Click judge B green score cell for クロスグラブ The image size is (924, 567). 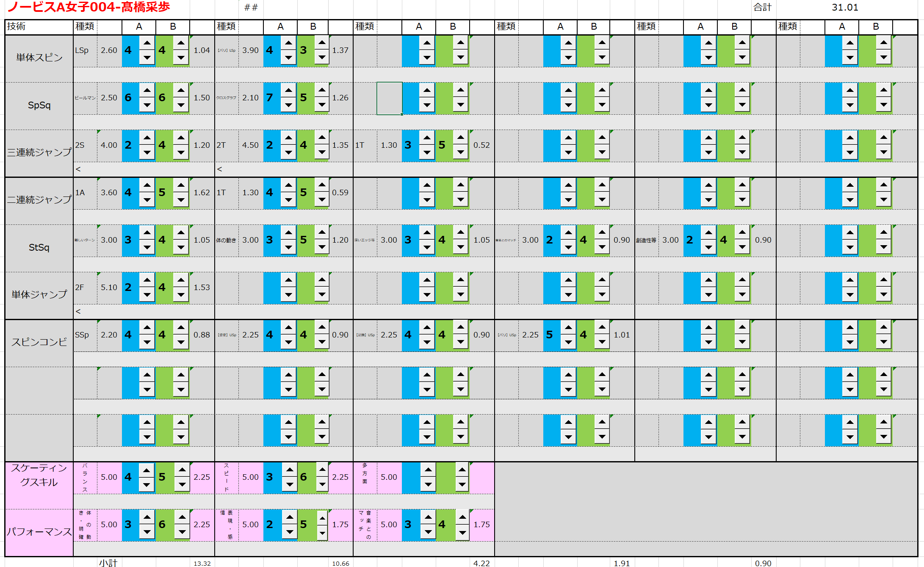pos(304,98)
